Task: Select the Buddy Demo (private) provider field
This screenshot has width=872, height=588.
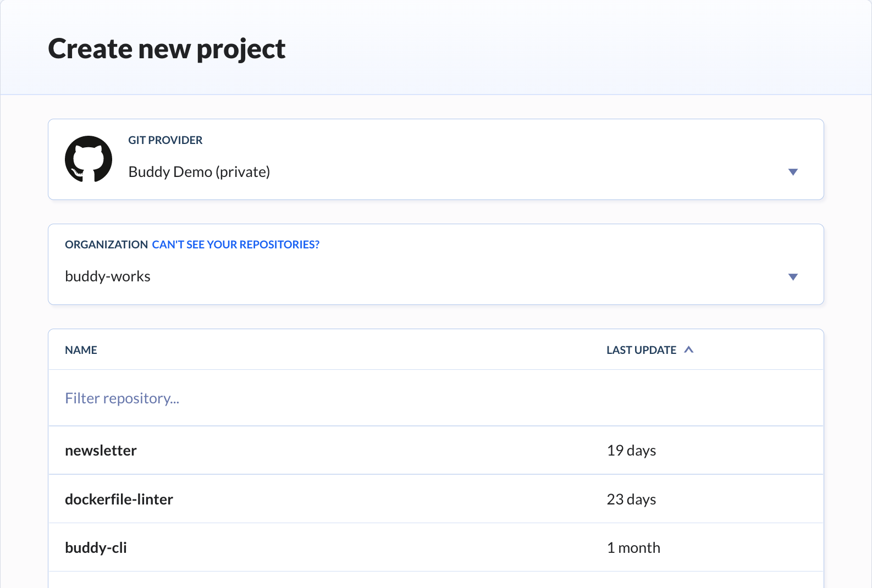Action: pos(435,159)
